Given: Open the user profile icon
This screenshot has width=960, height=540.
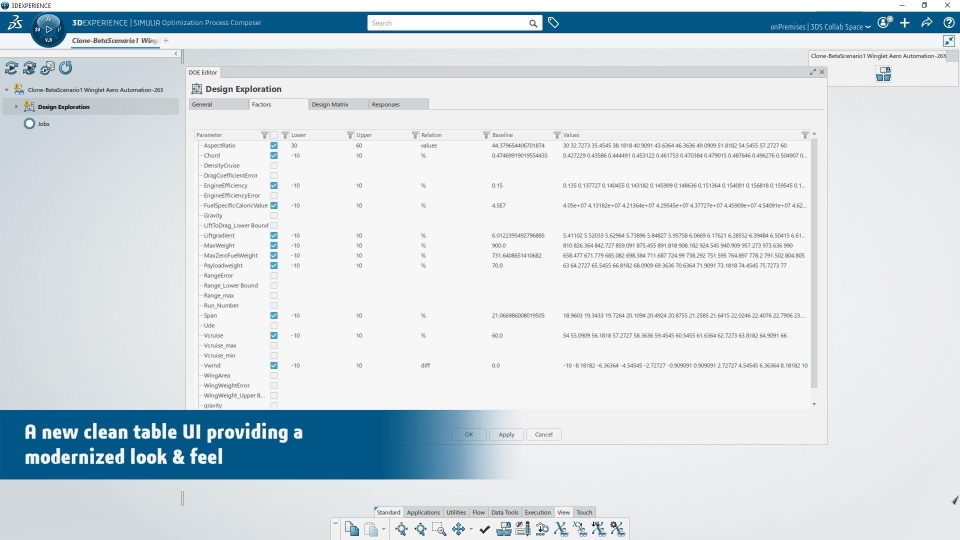Looking at the screenshot, I should coord(884,23).
